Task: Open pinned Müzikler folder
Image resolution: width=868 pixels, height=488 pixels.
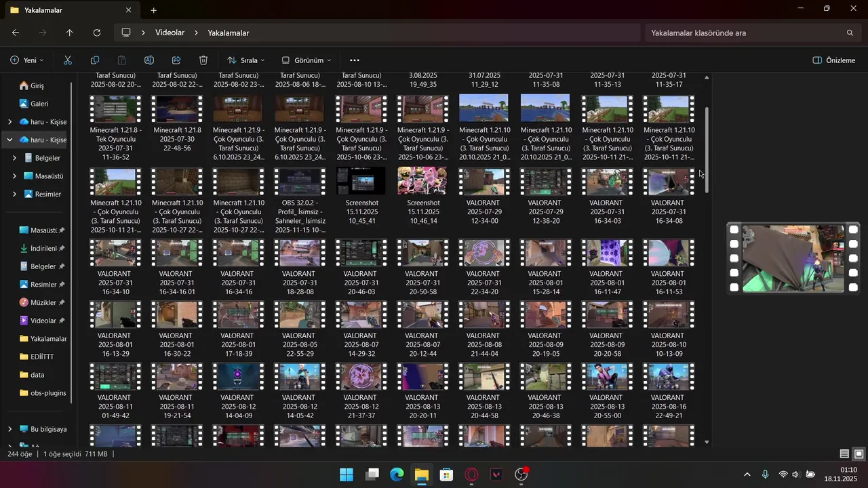Action: click(43, 302)
